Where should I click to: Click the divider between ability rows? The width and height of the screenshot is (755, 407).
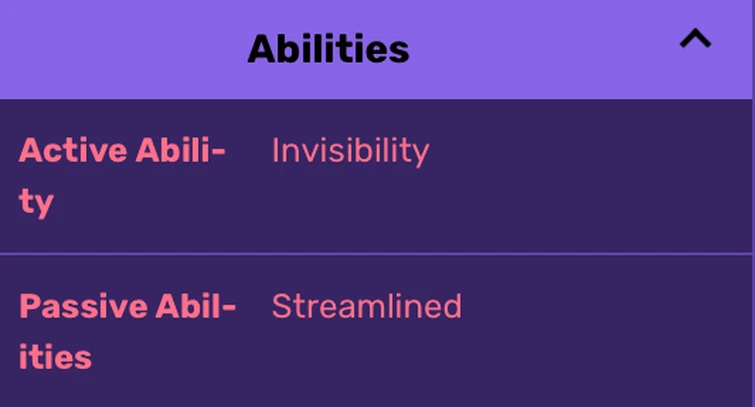[376, 253]
